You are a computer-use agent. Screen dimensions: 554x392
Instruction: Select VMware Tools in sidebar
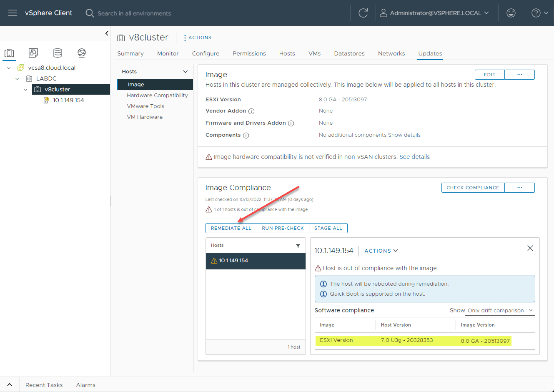point(145,106)
